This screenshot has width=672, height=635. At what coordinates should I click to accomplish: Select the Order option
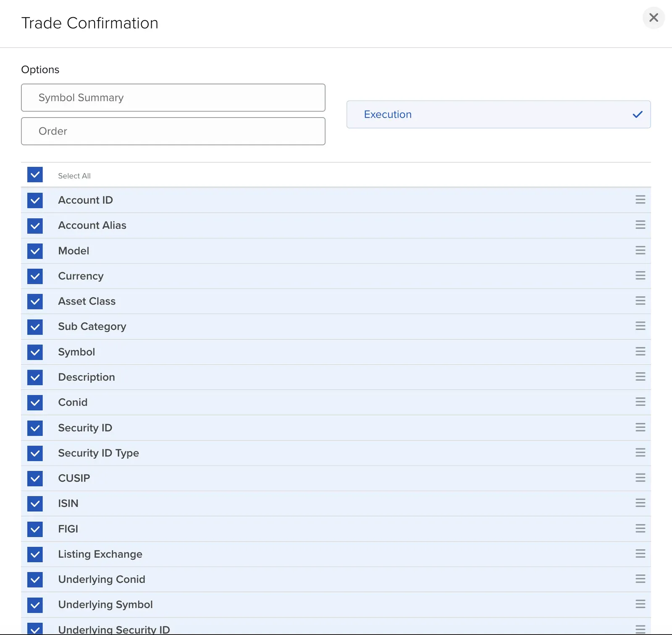[x=173, y=131]
